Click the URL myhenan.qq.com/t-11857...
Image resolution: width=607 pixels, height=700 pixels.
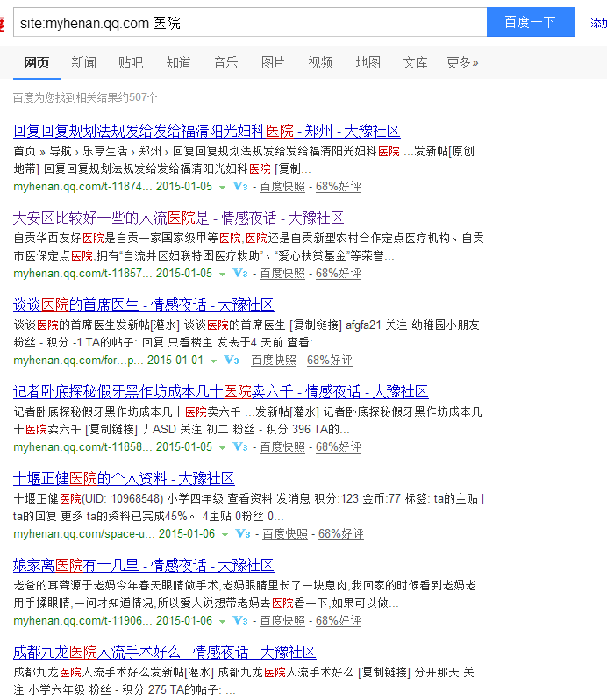click(82, 273)
